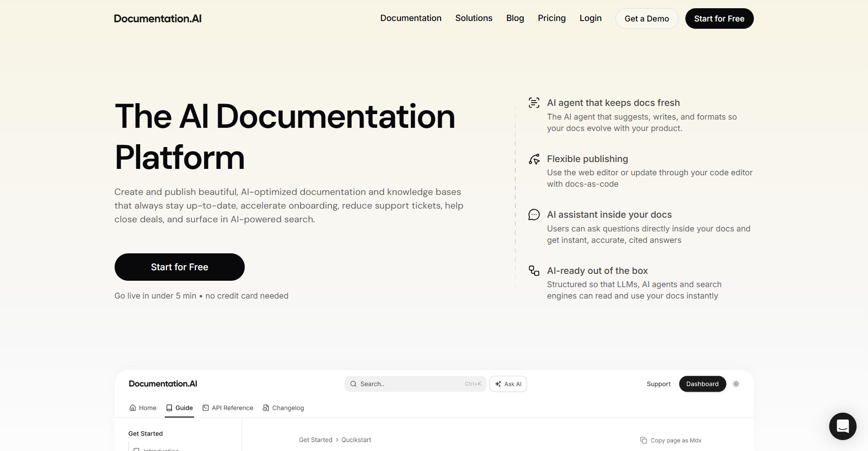Screen dimensions: 868x451
Task: Open the Documentation nav menu
Action: click(411, 18)
